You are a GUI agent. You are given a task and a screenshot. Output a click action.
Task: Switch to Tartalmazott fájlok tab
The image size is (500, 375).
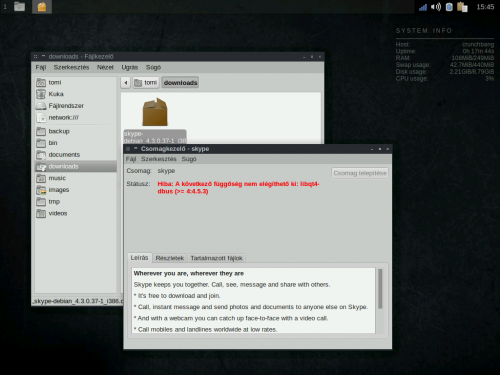(216, 258)
